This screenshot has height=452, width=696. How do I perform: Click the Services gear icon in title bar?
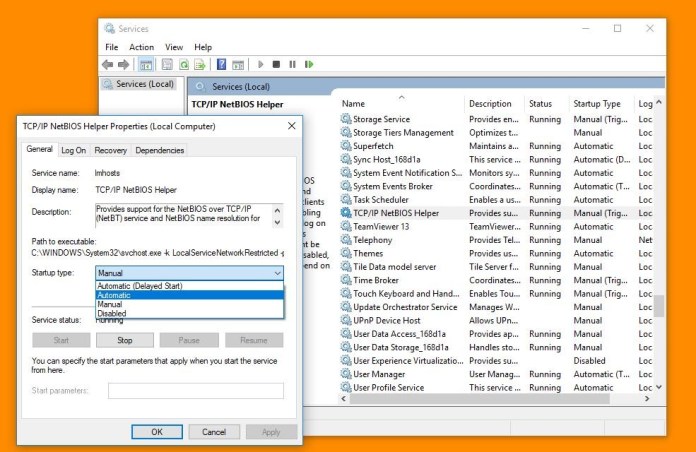[109, 29]
